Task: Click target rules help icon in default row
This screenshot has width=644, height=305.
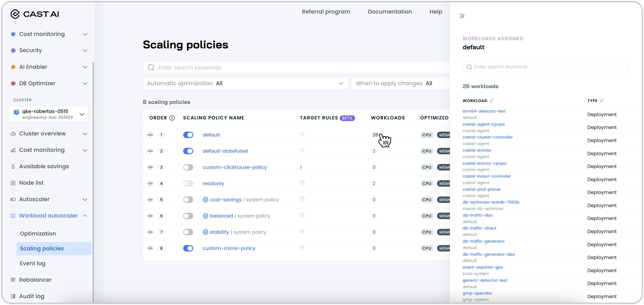Action: point(302,134)
